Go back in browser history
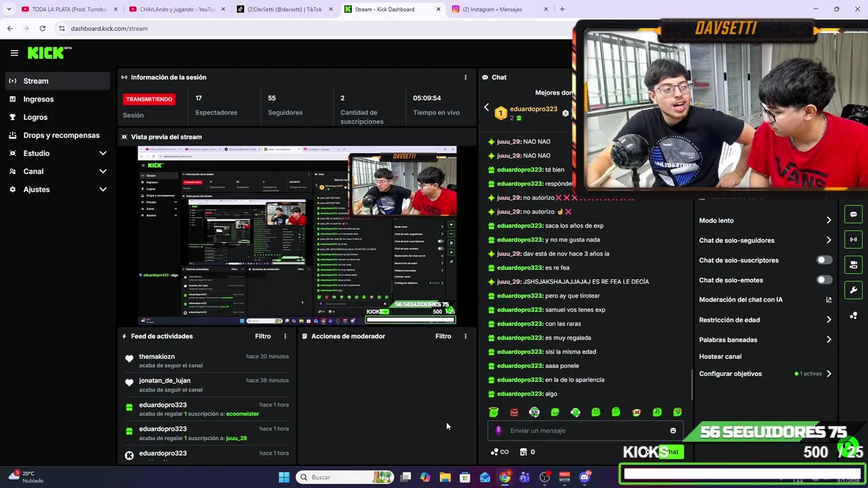 point(9,28)
